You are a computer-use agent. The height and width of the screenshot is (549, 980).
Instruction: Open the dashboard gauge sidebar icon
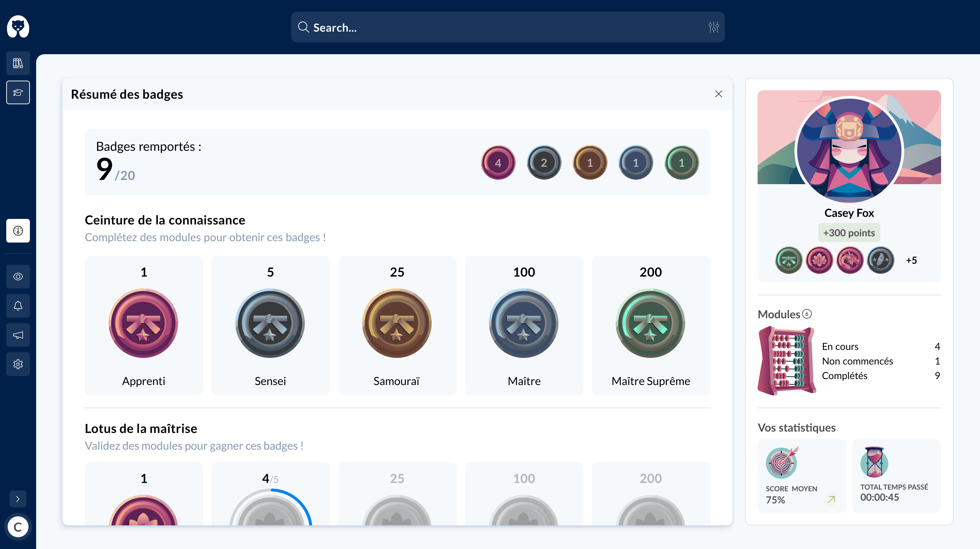pos(18,231)
